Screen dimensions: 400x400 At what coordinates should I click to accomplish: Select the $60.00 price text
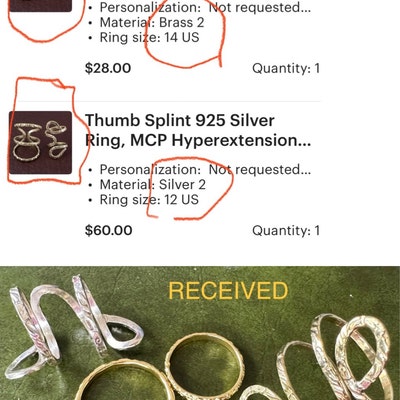[108, 230]
